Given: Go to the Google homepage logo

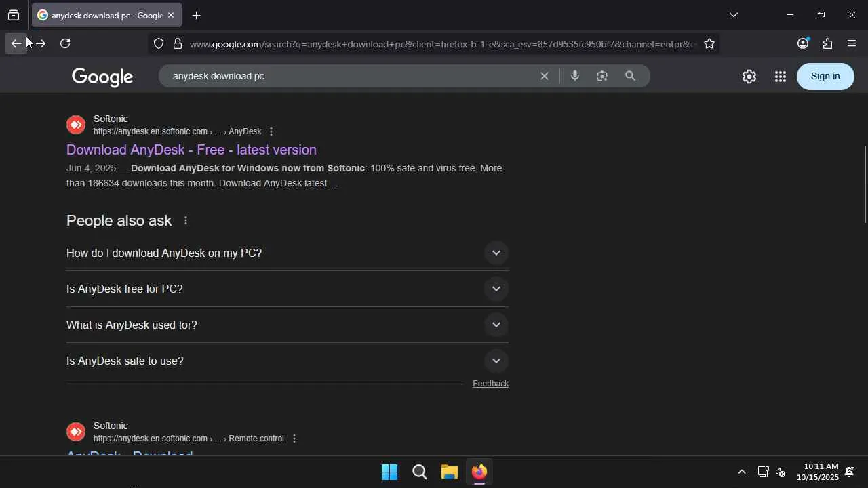Looking at the screenshot, I should (x=102, y=77).
